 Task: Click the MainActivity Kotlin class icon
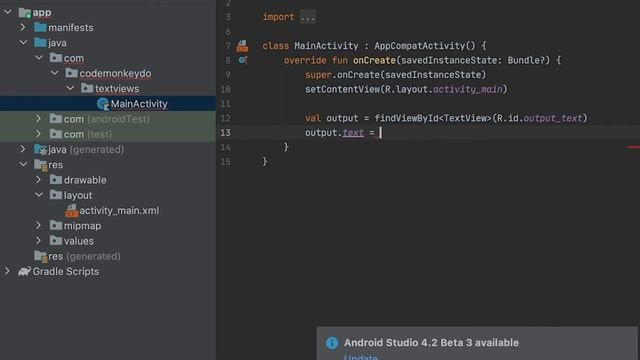[103, 104]
